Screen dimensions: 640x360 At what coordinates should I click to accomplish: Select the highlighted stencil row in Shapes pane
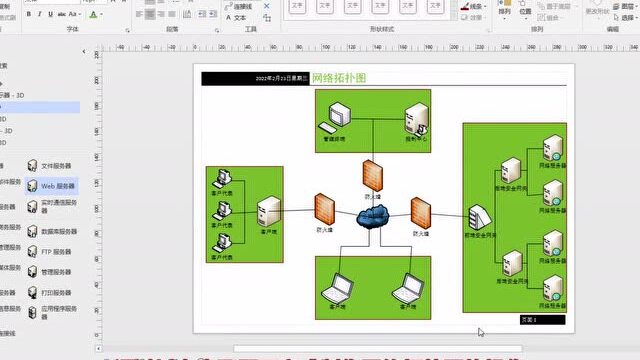tap(40, 107)
